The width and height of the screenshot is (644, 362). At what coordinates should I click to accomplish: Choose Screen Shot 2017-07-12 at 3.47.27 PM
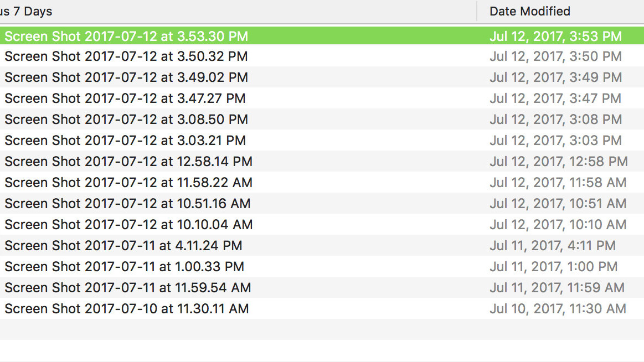click(x=125, y=99)
